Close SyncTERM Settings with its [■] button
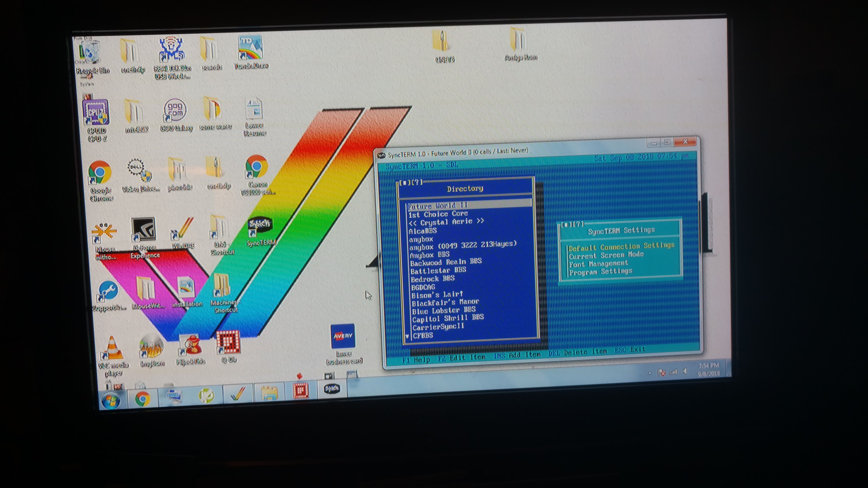The width and height of the screenshot is (868, 488). point(566,224)
